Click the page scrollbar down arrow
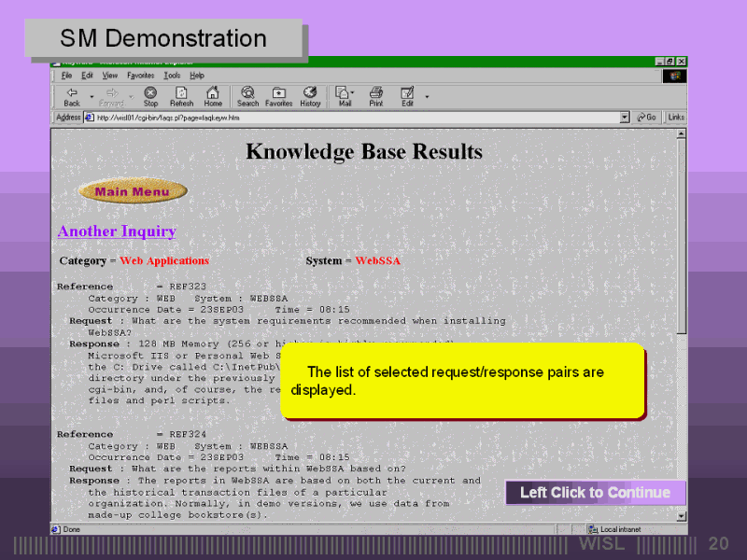 [681, 515]
